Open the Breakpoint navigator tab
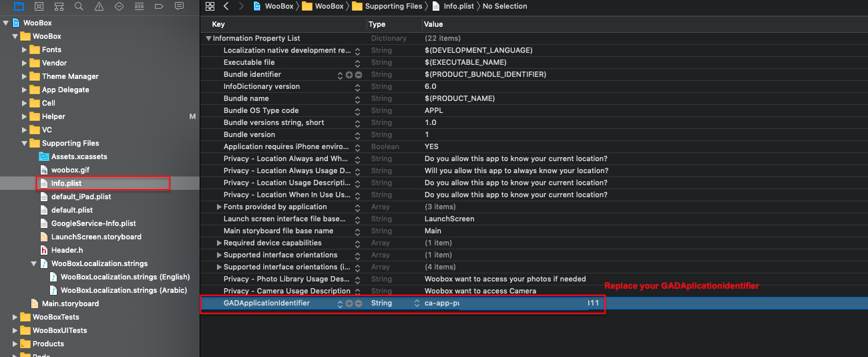This screenshot has width=868, height=357. coord(159,6)
